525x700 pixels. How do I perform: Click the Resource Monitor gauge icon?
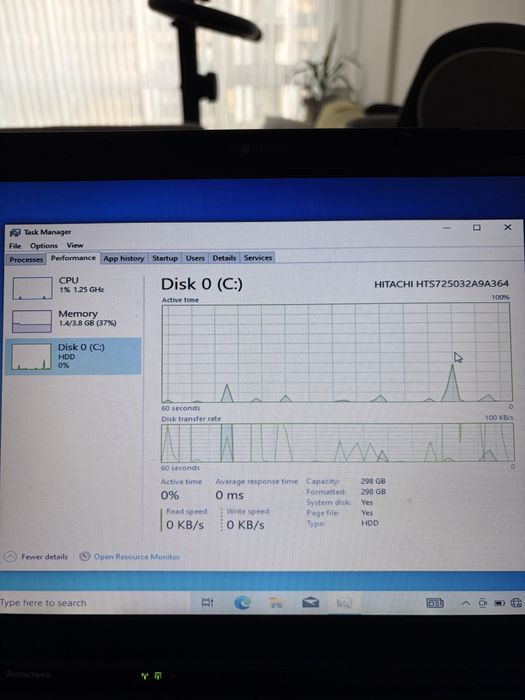[x=85, y=556]
